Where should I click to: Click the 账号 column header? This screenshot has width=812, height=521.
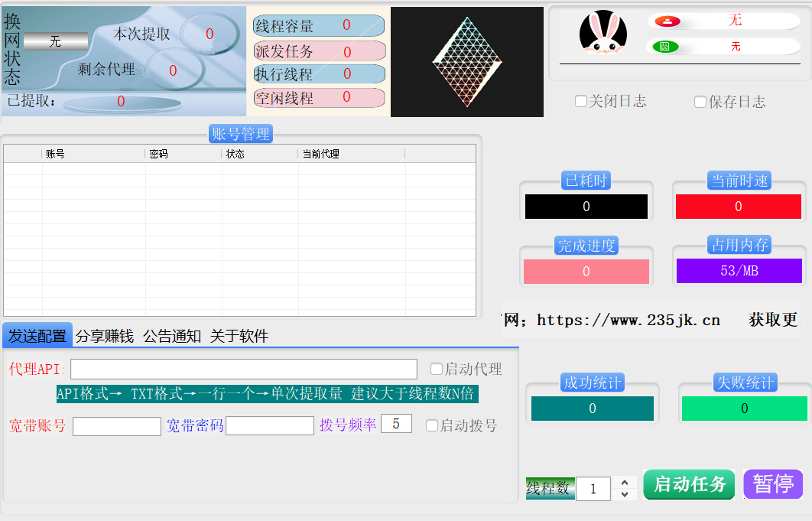(93, 154)
